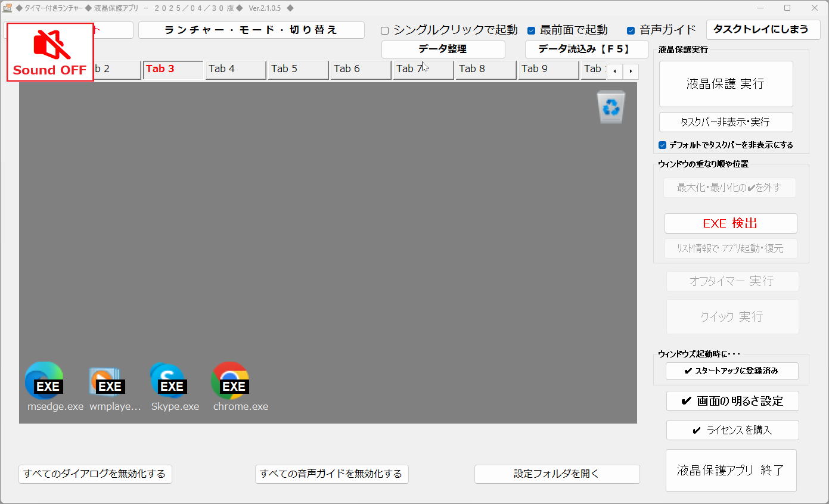The image size is (829, 504).
Task: Toggle デフォルトでタスクバーを非表示にする checkbox
Action: click(662, 145)
